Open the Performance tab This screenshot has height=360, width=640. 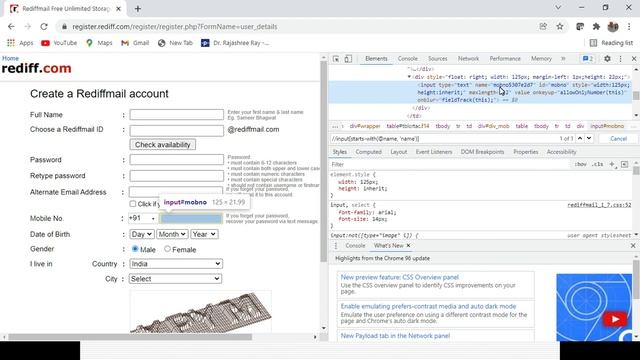pyautogui.click(x=505, y=59)
